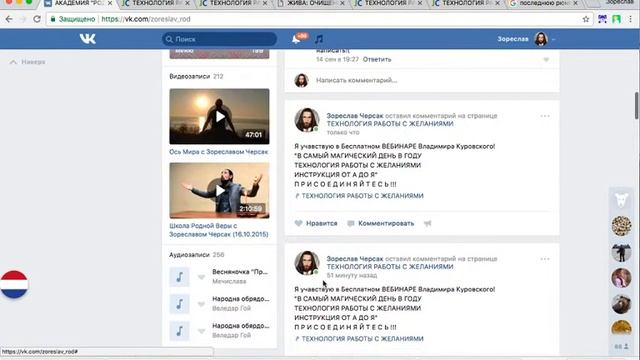Open audio options for 'Веснянка'
Viewport: 640px width, 360px height.
click(201, 277)
